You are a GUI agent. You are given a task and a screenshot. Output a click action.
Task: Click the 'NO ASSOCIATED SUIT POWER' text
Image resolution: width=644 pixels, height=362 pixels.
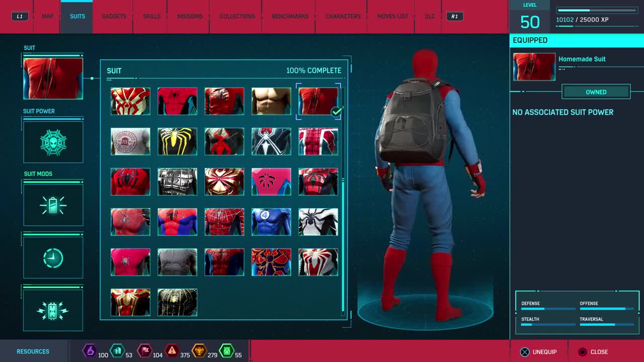pos(562,112)
